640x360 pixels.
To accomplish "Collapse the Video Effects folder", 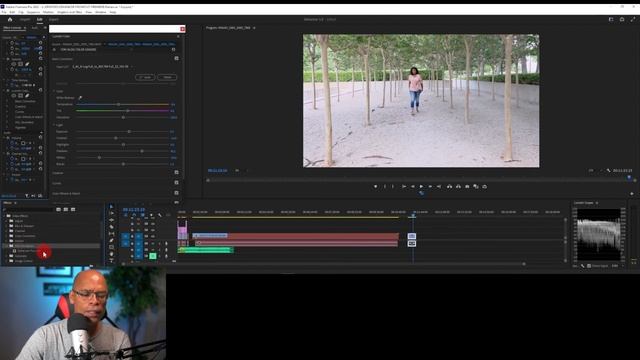I will pyautogui.click(x=4, y=216).
